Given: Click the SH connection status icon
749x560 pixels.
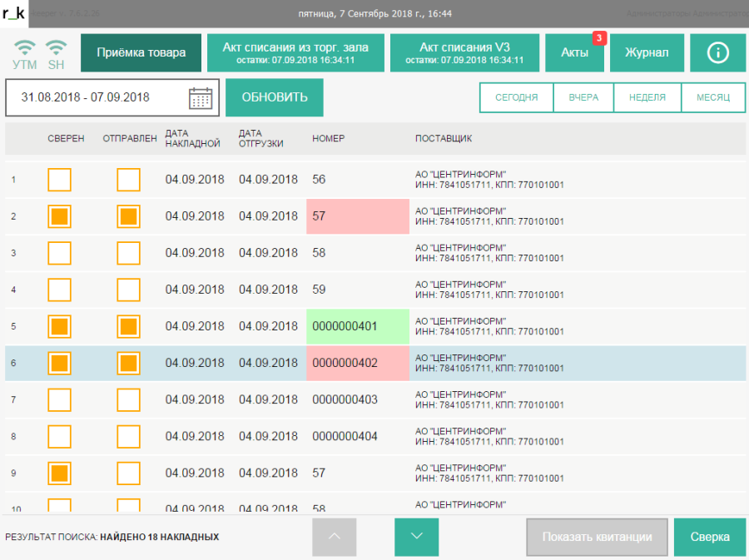Looking at the screenshot, I should coord(56,52).
